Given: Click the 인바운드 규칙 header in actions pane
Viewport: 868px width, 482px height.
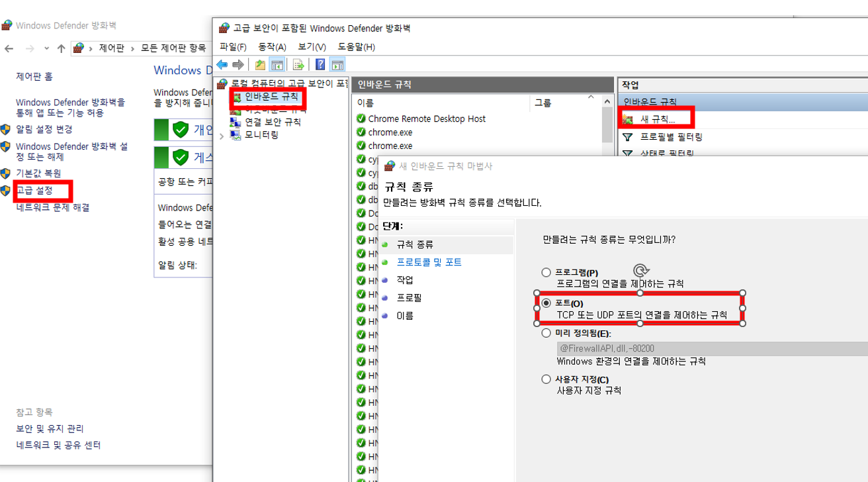Looking at the screenshot, I should pyautogui.click(x=742, y=102).
